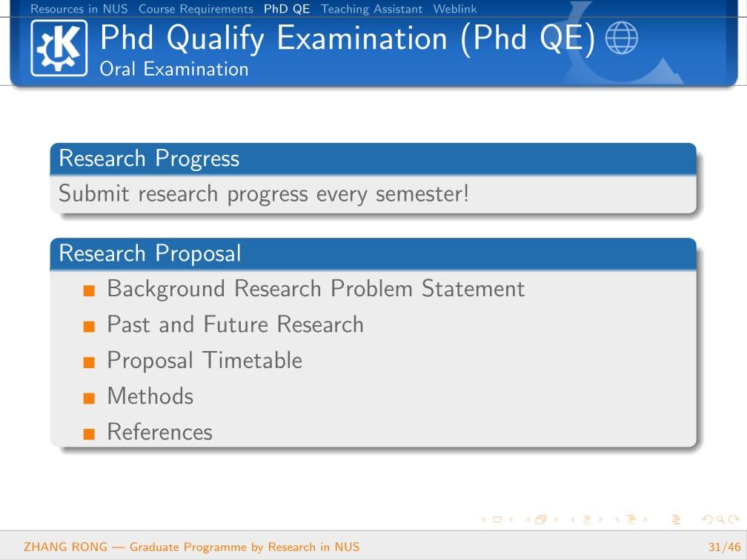Select the PhD QE section tab
Viewport: 747px width, 560px height.
click(x=287, y=9)
